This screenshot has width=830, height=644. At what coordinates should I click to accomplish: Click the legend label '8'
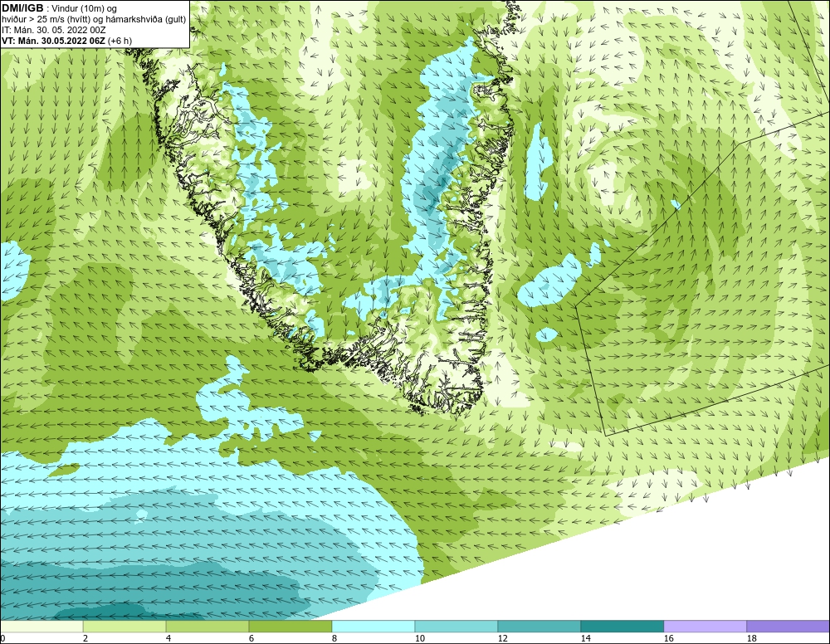[x=334, y=638]
